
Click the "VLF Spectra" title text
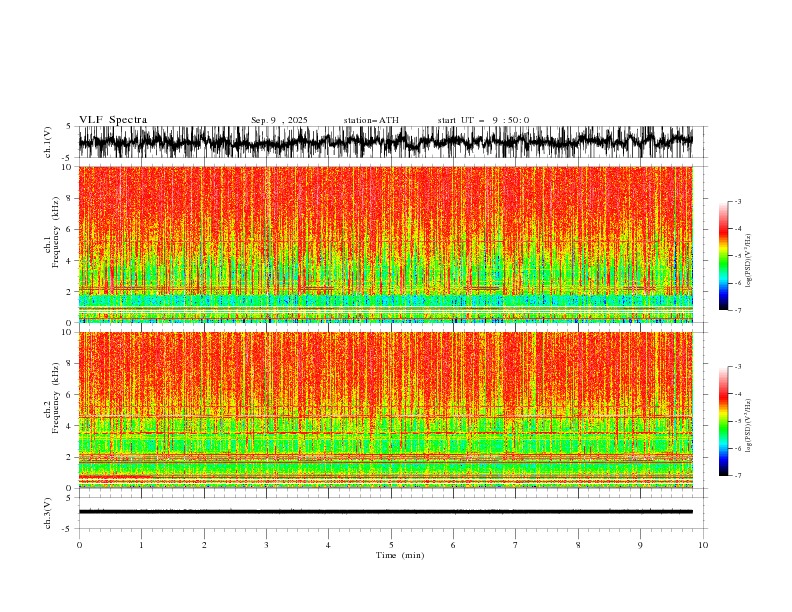click(x=113, y=120)
